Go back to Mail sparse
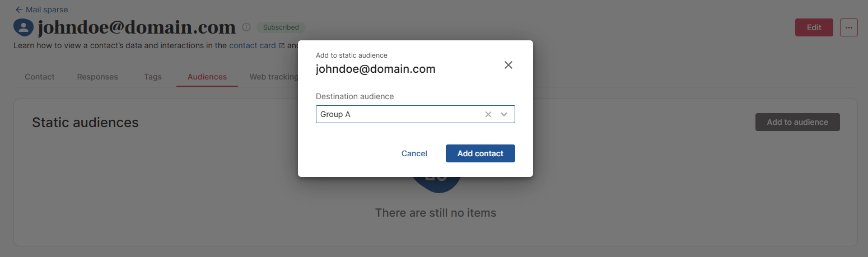The image size is (868, 257). [41, 10]
